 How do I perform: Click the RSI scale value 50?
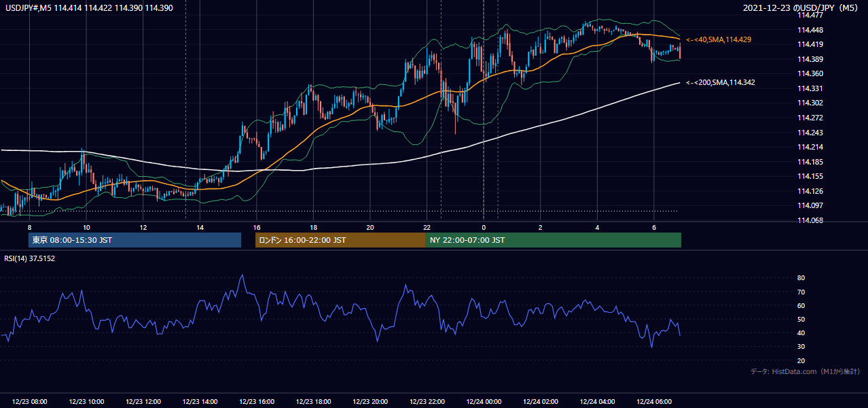(801, 319)
